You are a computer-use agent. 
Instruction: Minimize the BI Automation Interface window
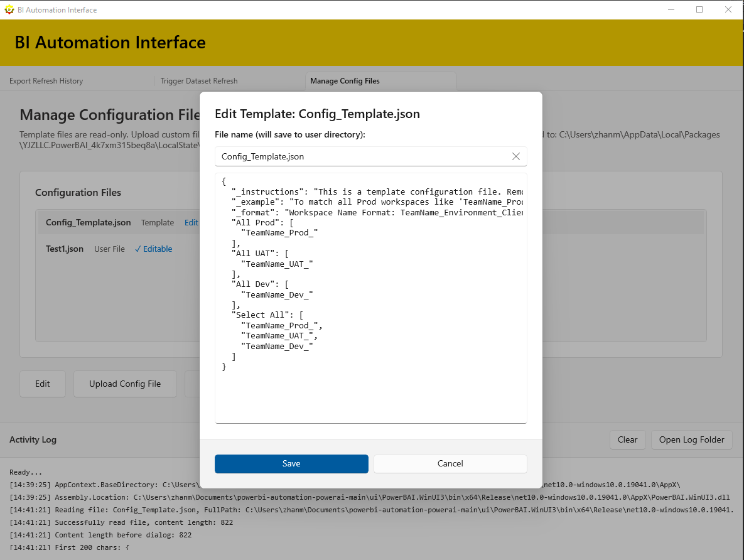pyautogui.click(x=671, y=9)
